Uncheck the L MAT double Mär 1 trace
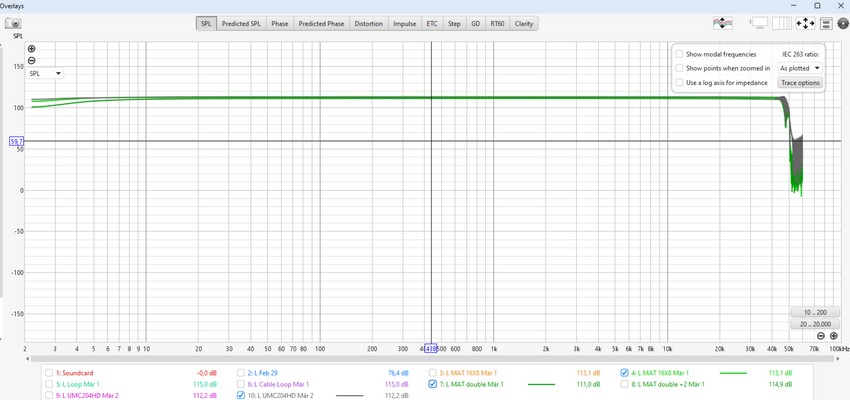The image size is (850, 400). pyautogui.click(x=432, y=384)
